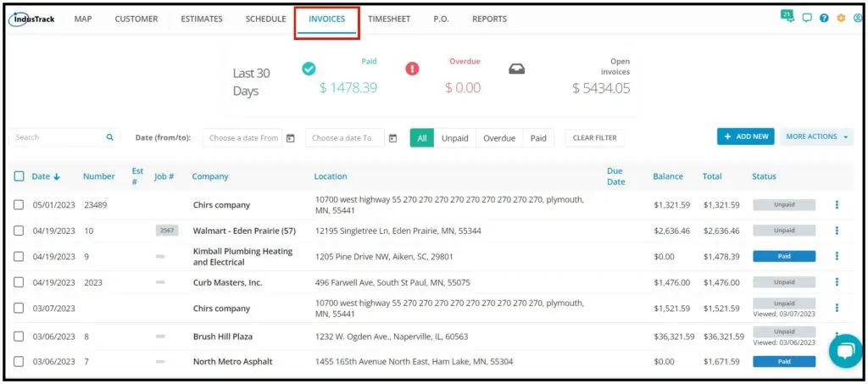Viewport: 868px width, 384px height.
Task: Sort by the Balance column header
Action: point(668,176)
